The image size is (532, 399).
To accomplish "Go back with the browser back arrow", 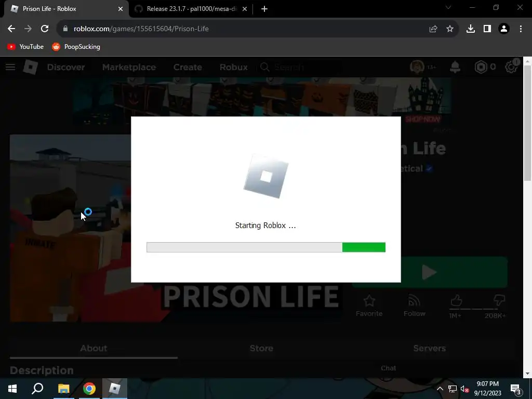I will coord(11,29).
